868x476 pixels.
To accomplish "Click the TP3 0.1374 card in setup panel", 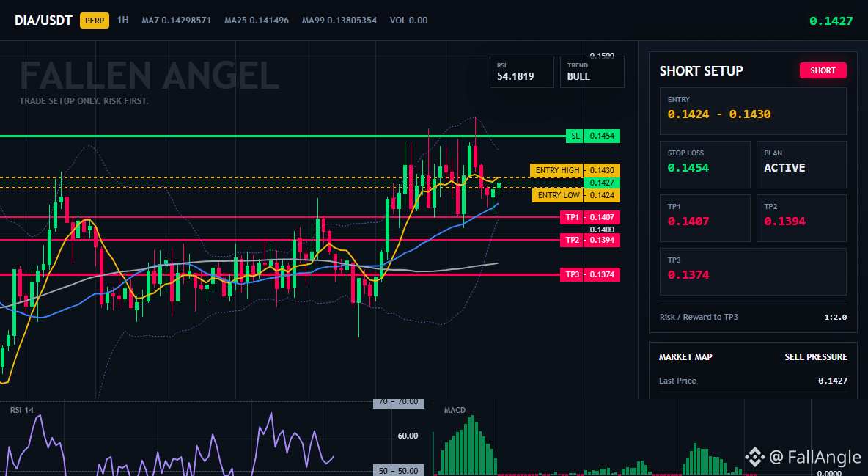I will click(x=753, y=271).
